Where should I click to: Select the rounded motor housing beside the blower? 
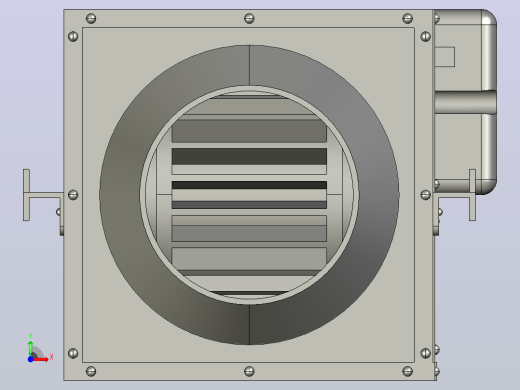point(465,102)
